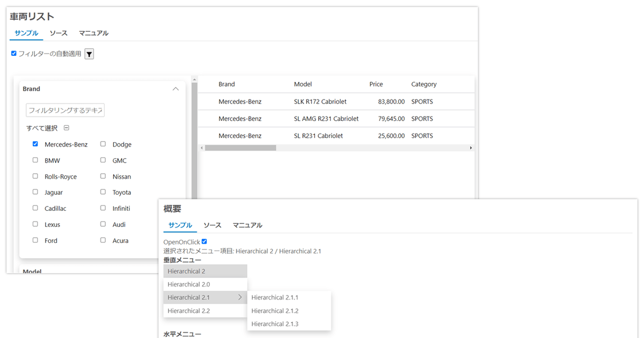Collapse すべて選択 group via the minus icon
Viewport: 644px width, 338px height.
coord(65,128)
